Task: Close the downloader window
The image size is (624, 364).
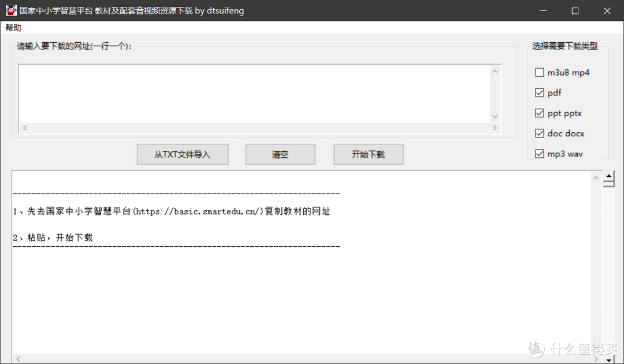Action: 607,11
